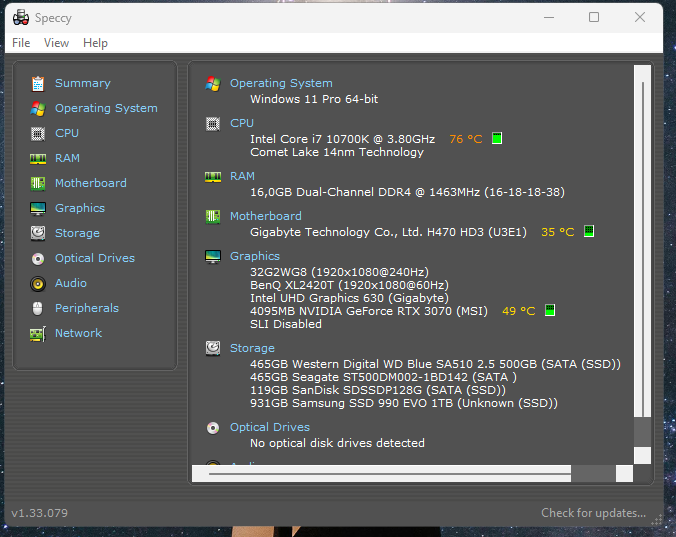Click the Graphics monitor icon in sidebar
Screen dimensions: 676x537
(x=38, y=209)
